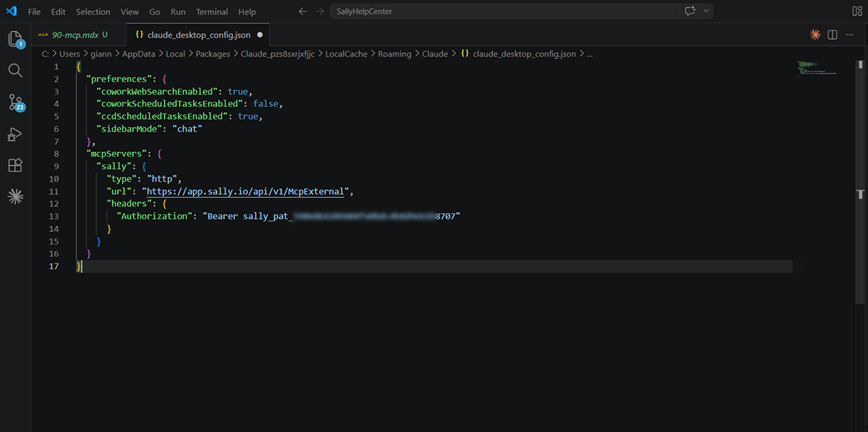
Task: Open the Terminal menu
Action: (x=212, y=12)
